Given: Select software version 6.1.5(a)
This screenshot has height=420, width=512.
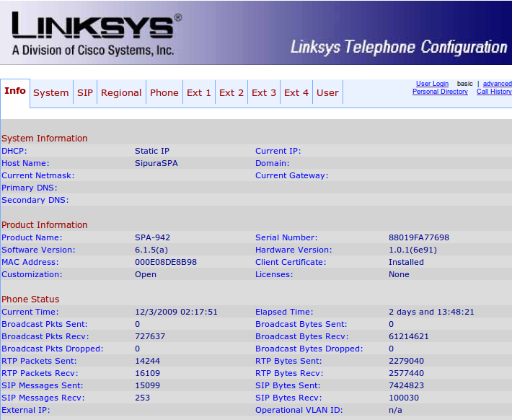Looking at the screenshot, I should click(151, 250).
